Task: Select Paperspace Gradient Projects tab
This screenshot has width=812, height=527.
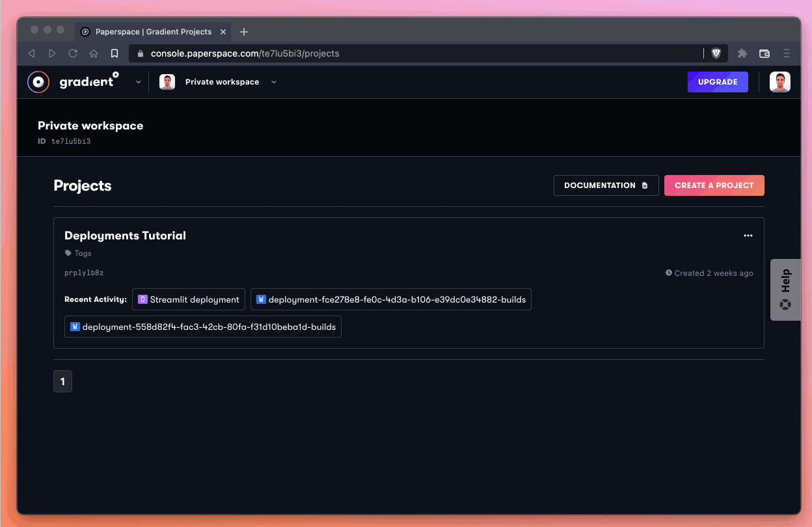Action: coord(153,31)
